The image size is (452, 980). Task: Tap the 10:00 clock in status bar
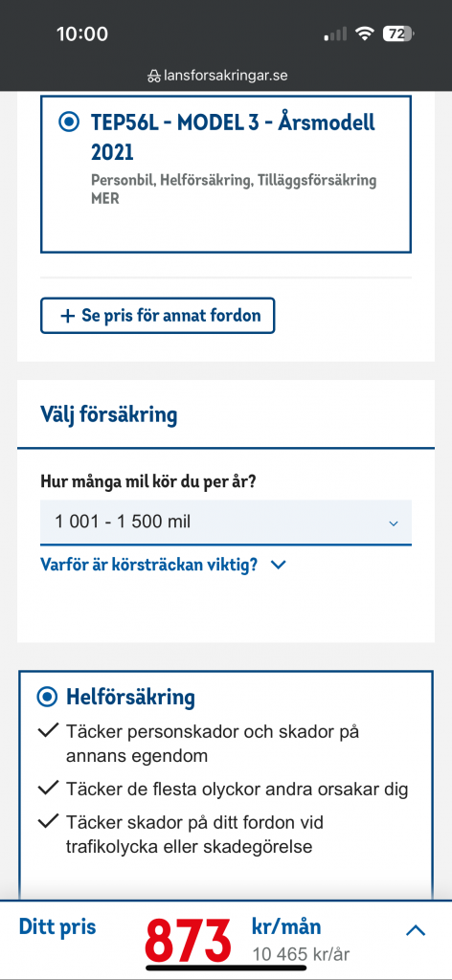click(x=81, y=33)
